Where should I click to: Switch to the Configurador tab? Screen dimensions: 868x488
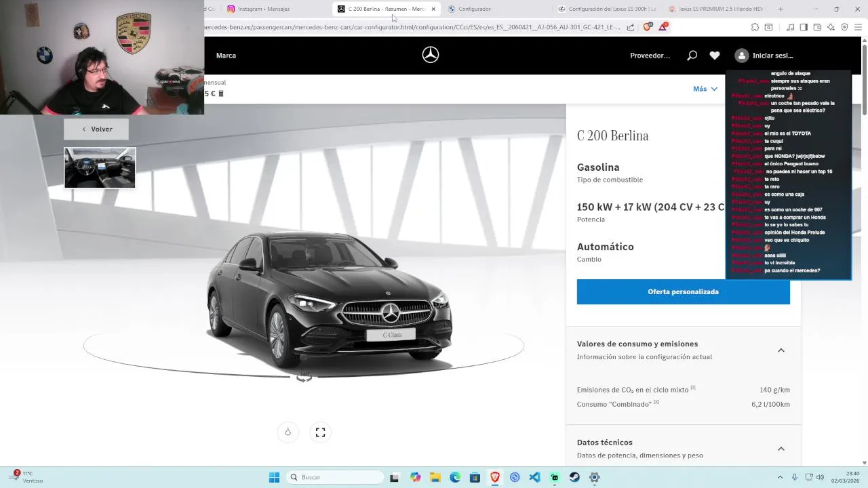(498, 9)
